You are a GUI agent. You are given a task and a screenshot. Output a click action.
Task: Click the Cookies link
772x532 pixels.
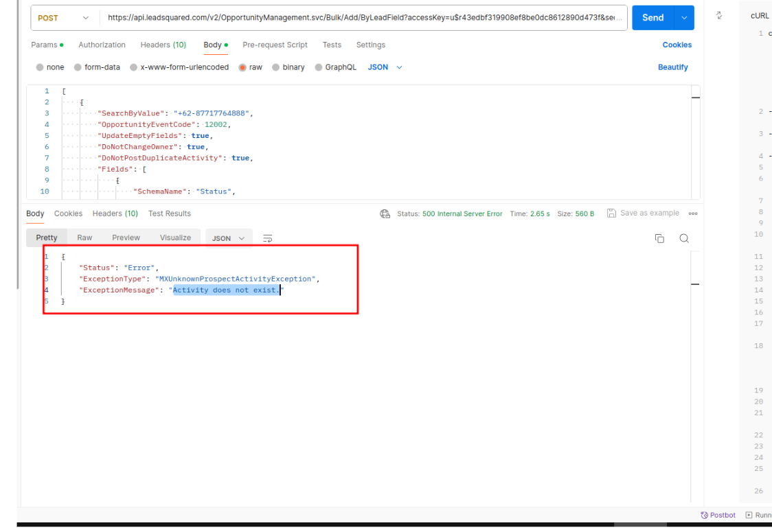coord(677,45)
